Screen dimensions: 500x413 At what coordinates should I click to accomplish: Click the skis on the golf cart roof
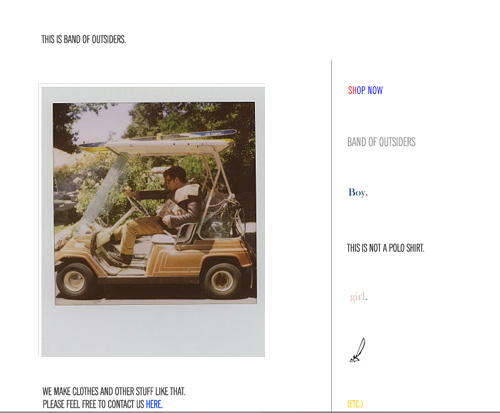pos(157,139)
